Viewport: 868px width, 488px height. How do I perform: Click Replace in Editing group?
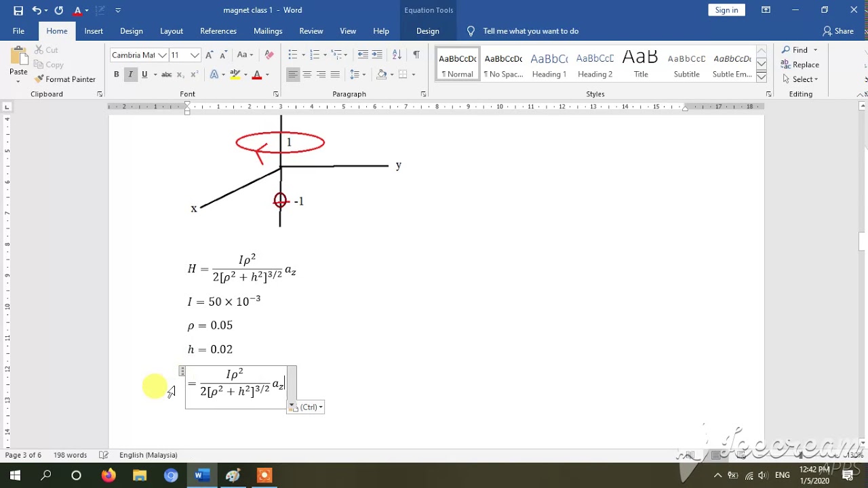[800, 65]
